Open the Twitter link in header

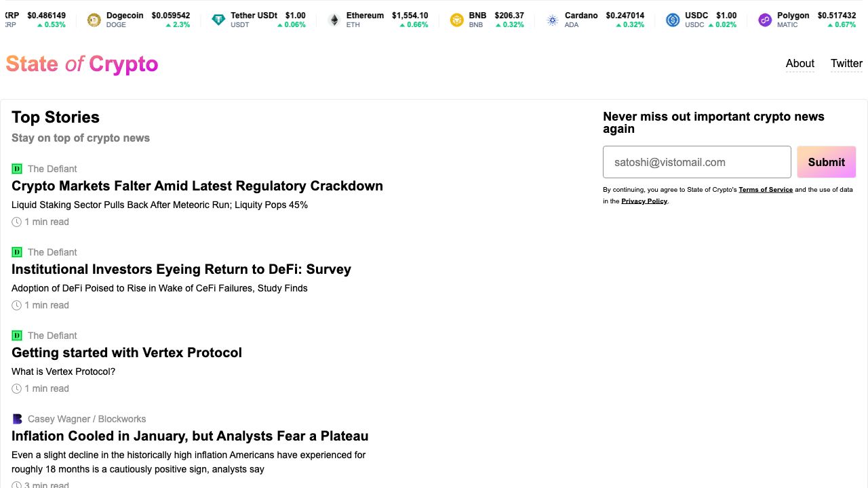tap(846, 63)
